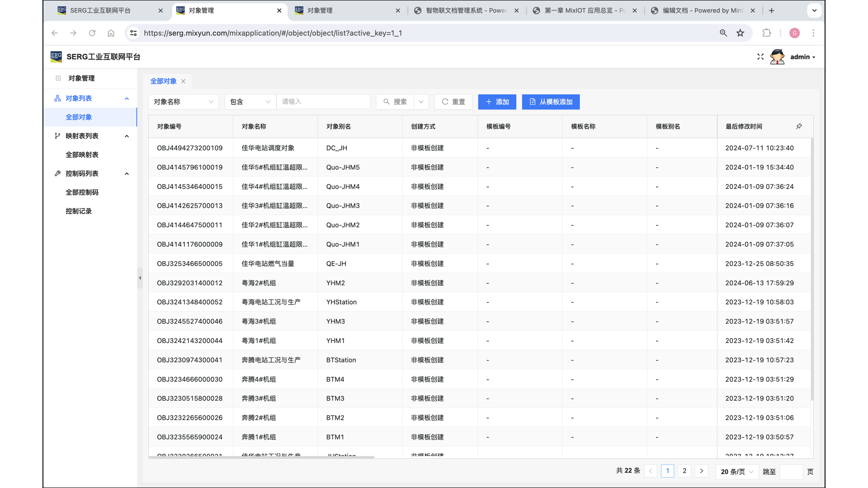The width and height of the screenshot is (868, 488).
Task: Open the 对象名称 filter dropdown
Action: click(183, 102)
